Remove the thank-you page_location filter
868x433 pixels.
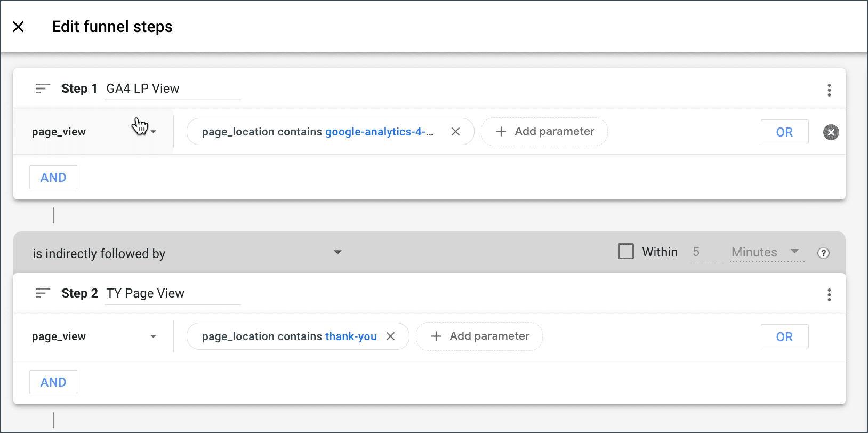[390, 336]
